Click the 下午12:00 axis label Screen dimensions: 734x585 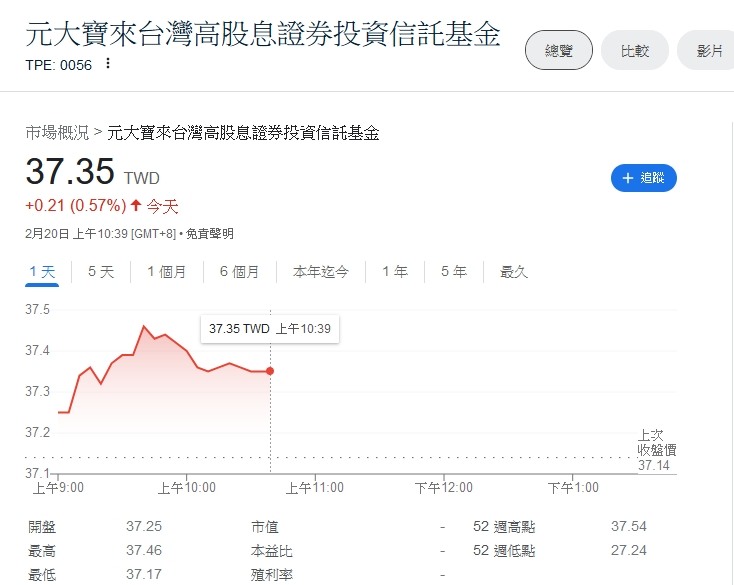click(x=444, y=488)
